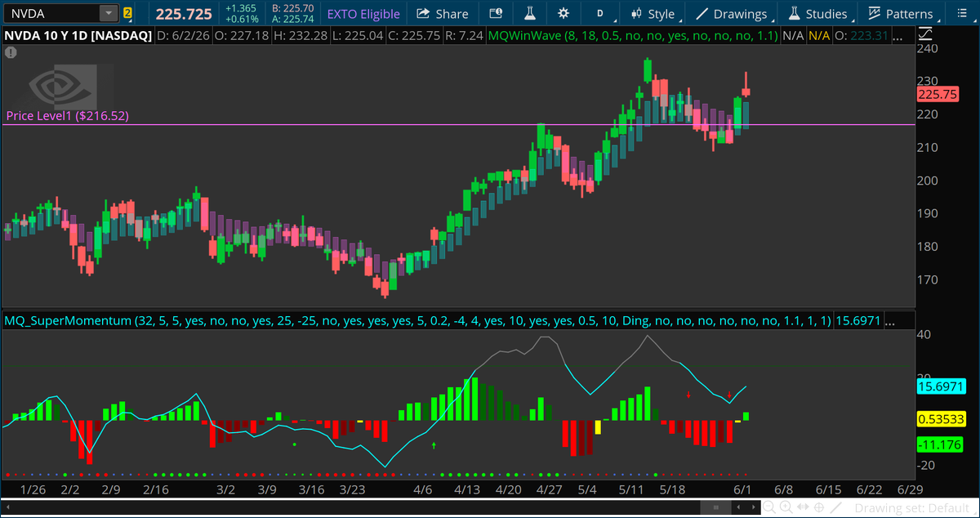
Task: Click the NVDA symbol input field
Action: pyautogui.click(x=51, y=13)
